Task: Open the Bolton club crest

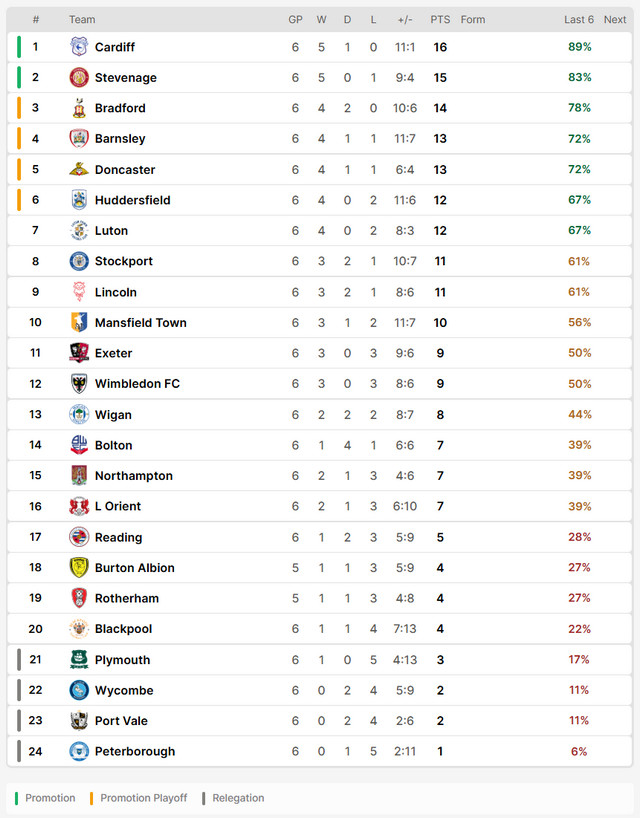Action: pos(79,445)
